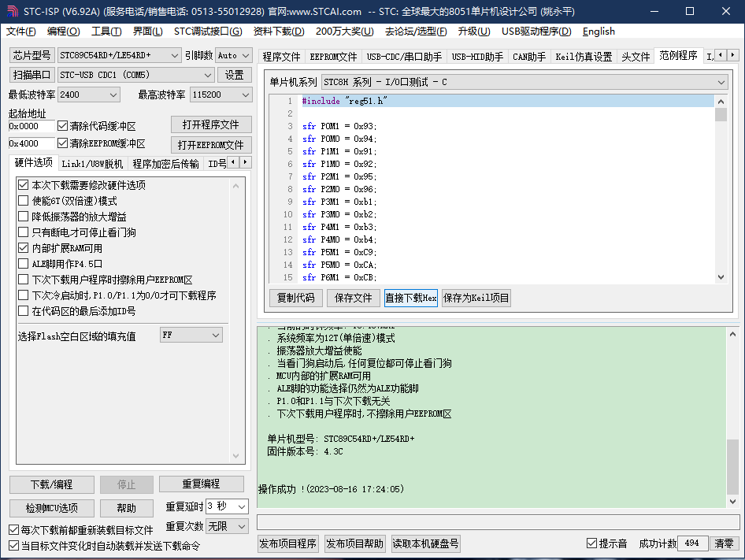The height and width of the screenshot is (560, 745).
Task: Click 打开EEPROM文件 button
Action: (211, 144)
